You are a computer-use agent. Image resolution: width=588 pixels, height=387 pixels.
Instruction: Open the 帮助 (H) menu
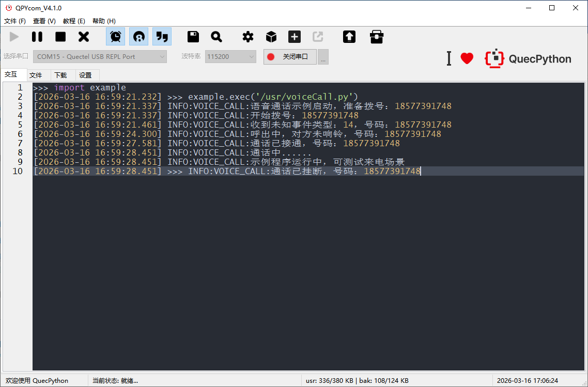click(x=104, y=21)
